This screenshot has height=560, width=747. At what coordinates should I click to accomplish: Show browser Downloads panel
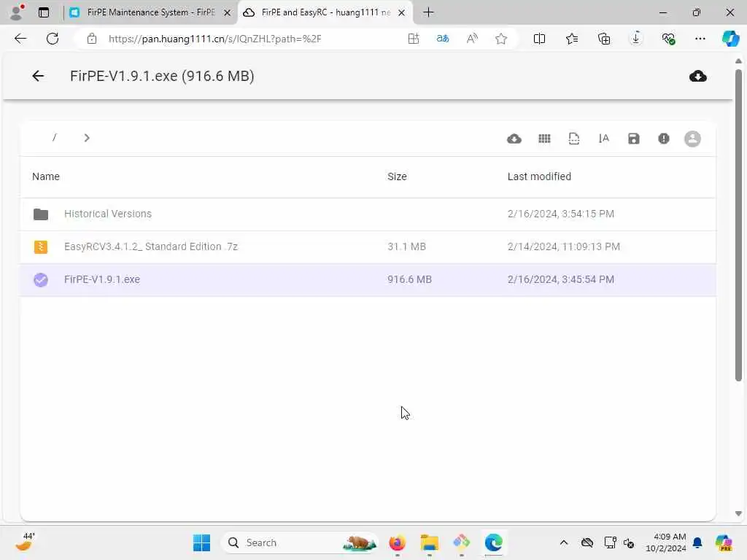[x=636, y=39]
